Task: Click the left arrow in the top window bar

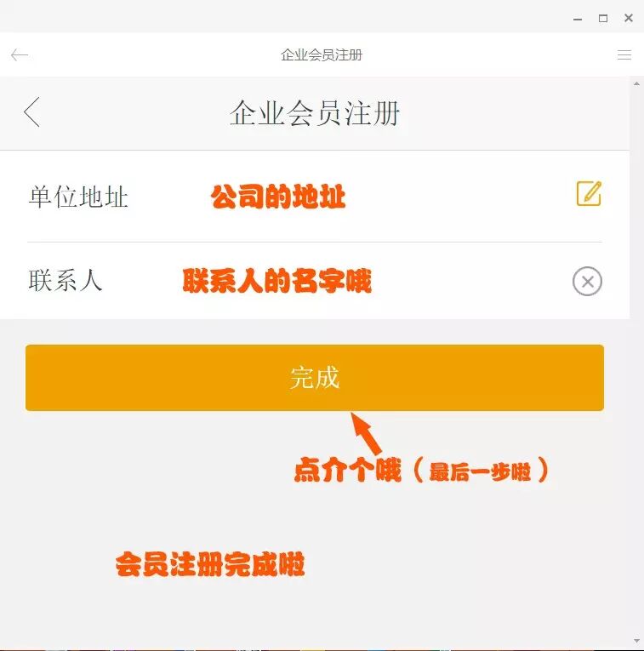Action: 19,54
